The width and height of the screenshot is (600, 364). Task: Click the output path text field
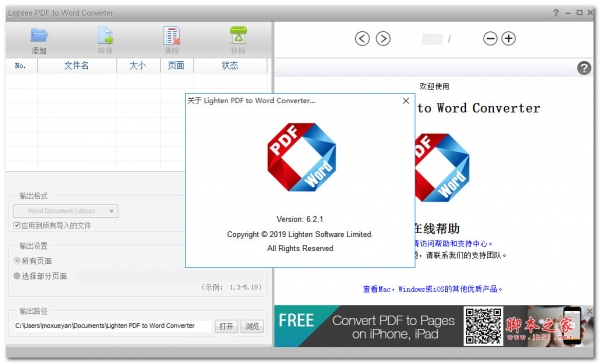click(112, 326)
